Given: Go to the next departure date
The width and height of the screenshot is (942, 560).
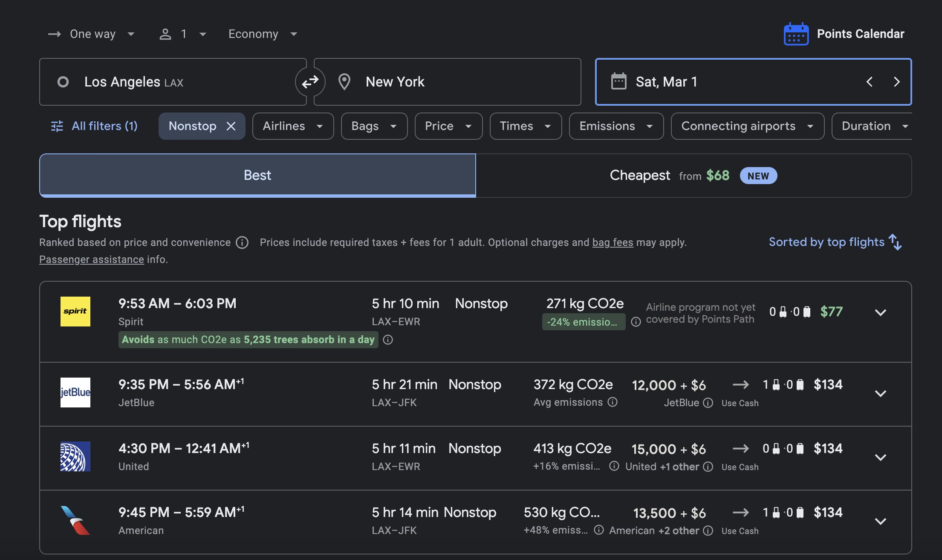Looking at the screenshot, I should point(897,82).
